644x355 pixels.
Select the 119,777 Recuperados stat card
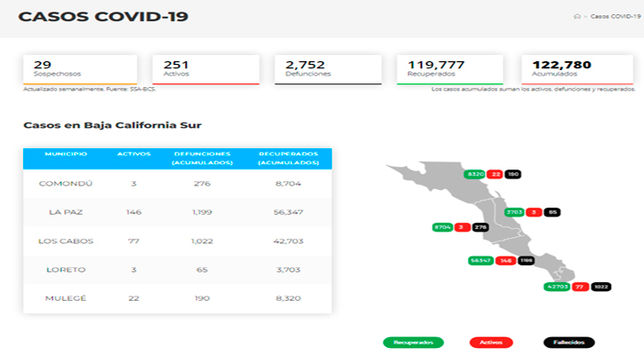[449, 70]
